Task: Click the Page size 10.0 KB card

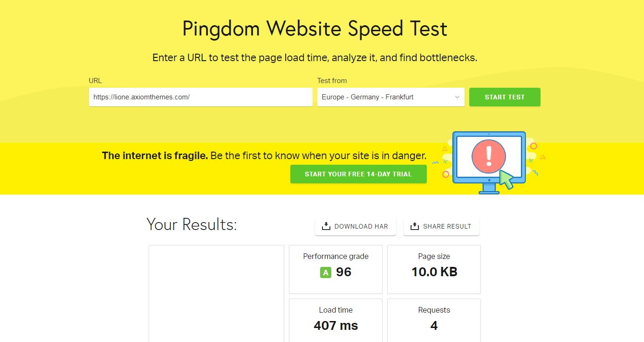Action: point(434,269)
